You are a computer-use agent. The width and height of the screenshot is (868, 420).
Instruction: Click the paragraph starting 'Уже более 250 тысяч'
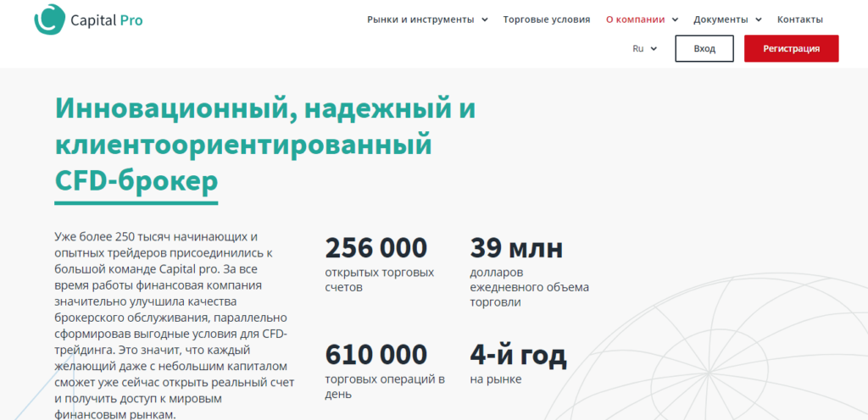click(x=175, y=325)
